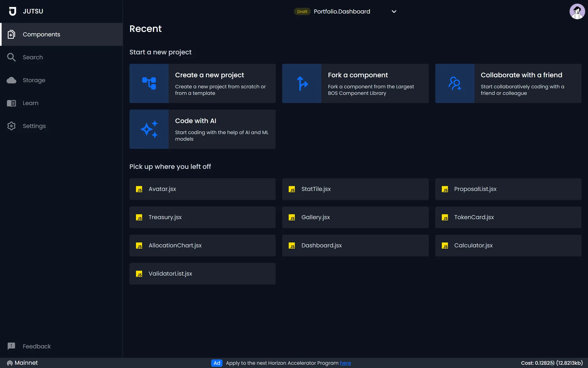Click the JS icon beside Avatar.jsx
The height and width of the screenshot is (368, 588).
click(139, 189)
